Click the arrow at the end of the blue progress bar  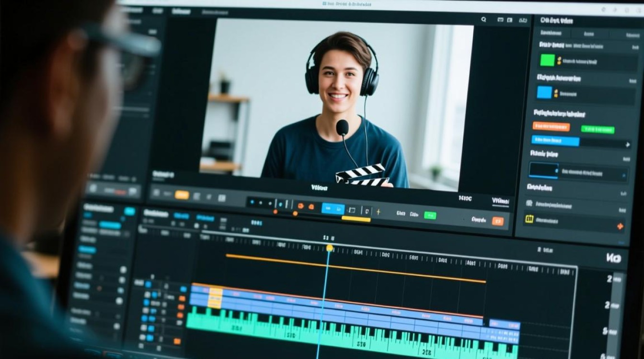pyautogui.click(x=627, y=144)
